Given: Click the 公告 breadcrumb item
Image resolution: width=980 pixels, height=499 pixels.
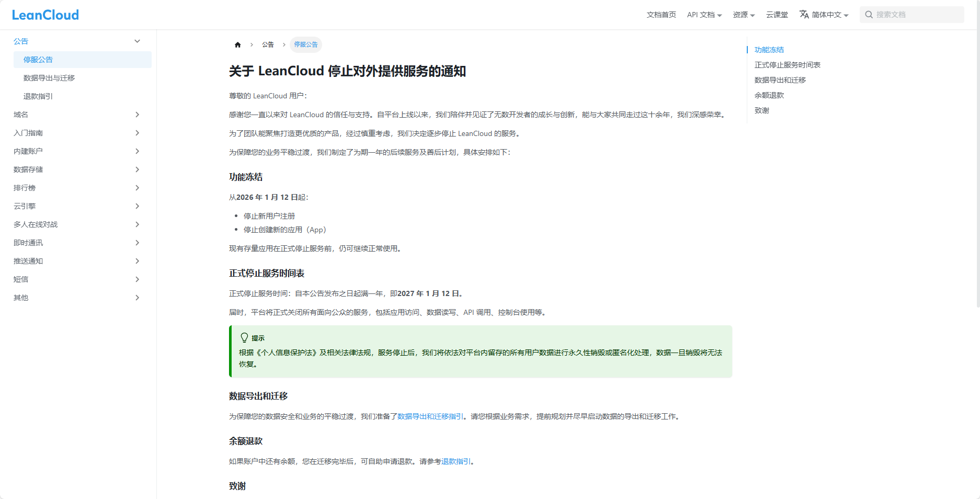Looking at the screenshot, I should 268,45.
